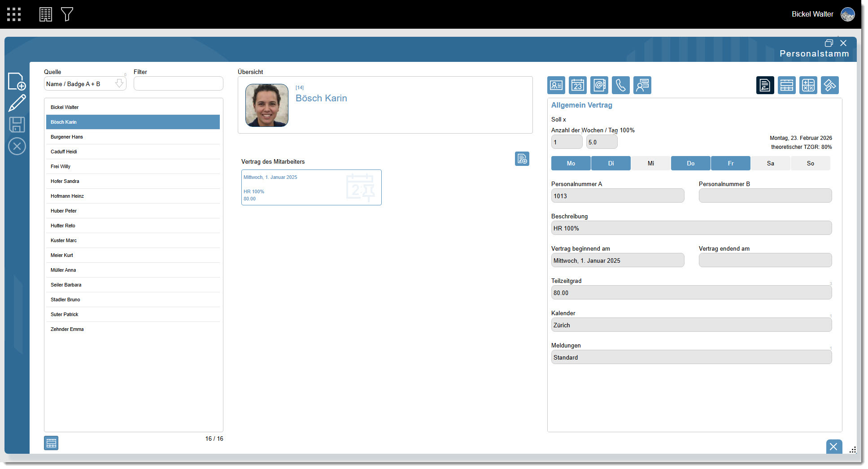868x469 pixels.
Task: Open the Kalender field showing Zürich
Action: click(x=691, y=325)
